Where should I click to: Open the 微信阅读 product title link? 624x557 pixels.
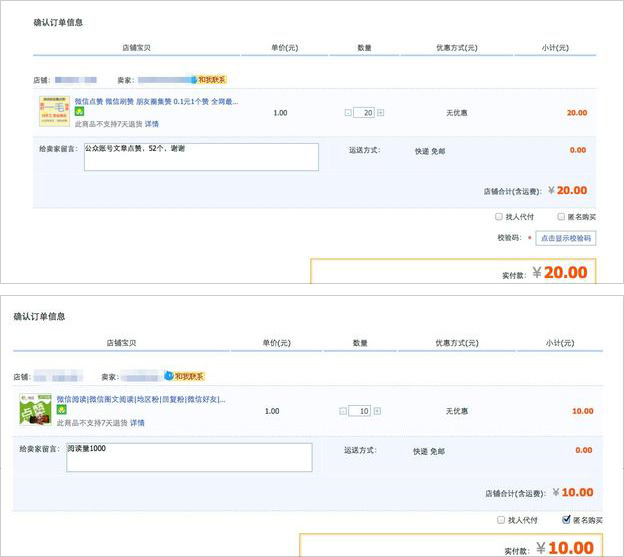tap(140, 399)
